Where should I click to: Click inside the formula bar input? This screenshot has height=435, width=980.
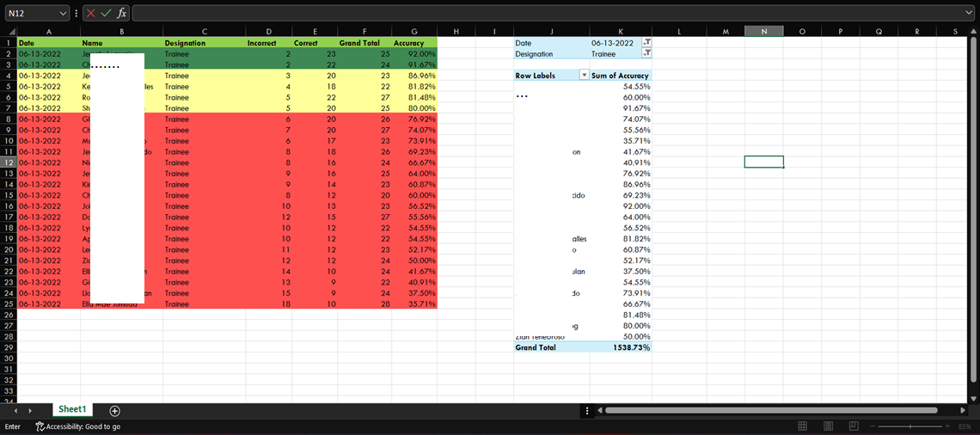click(548, 13)
